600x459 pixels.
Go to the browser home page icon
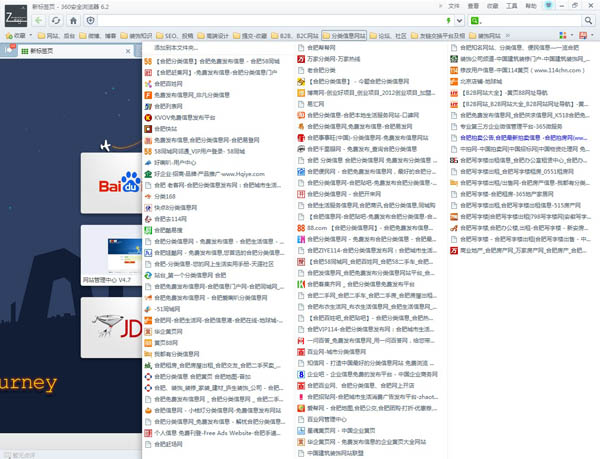[75, 20]
